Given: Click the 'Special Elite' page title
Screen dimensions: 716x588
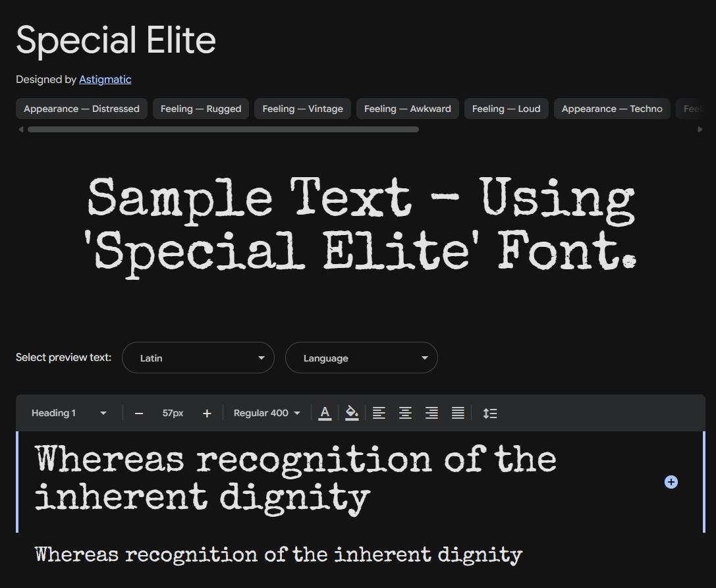Looking at the screenshot, I should point(116,41).
